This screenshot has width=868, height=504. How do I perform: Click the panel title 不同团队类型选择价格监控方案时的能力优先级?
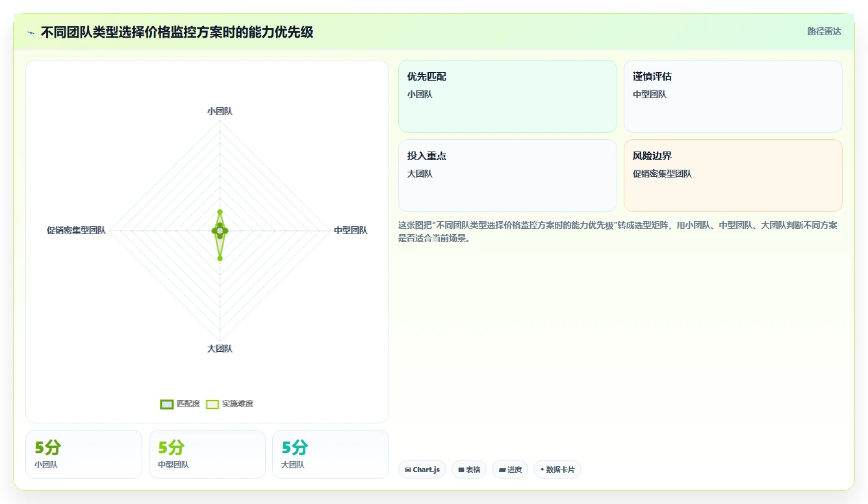(x=177, y=32)
